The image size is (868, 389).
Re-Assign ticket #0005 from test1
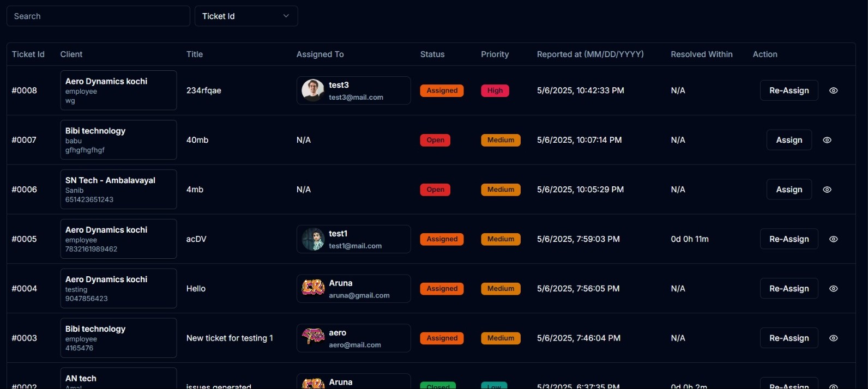(x=788, y=239)
